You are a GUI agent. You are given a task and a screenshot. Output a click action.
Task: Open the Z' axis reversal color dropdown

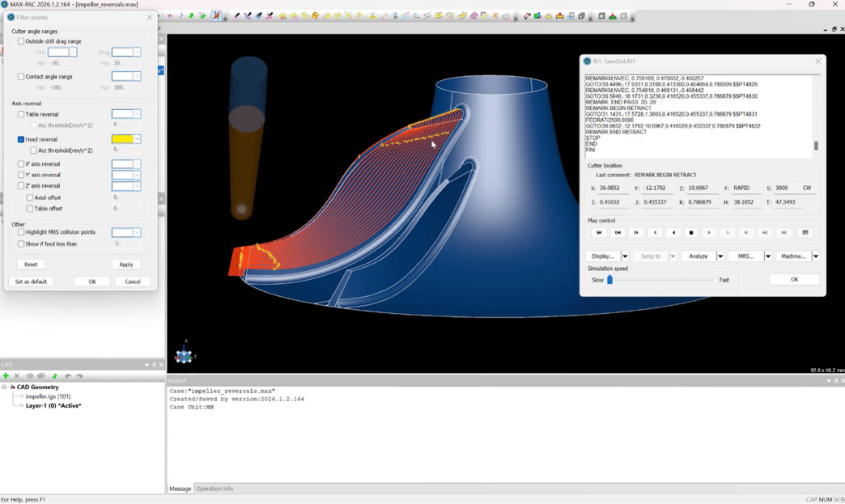tap(137, 186)
